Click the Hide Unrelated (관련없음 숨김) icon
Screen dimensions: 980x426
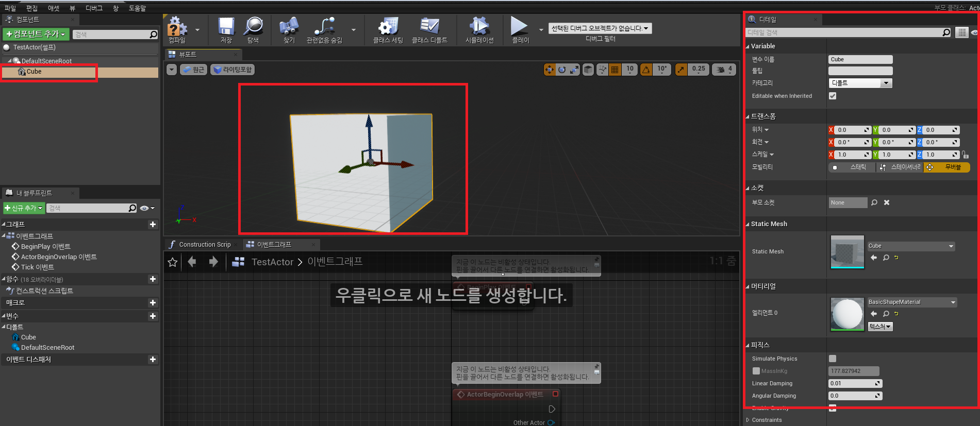pos(324,26)
